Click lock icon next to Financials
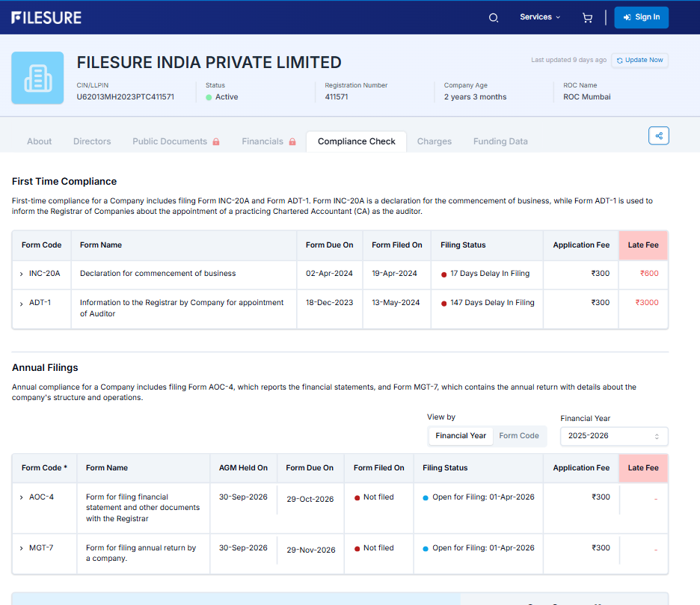The height and width of the screenshot is (605, 700). (292, 142)
